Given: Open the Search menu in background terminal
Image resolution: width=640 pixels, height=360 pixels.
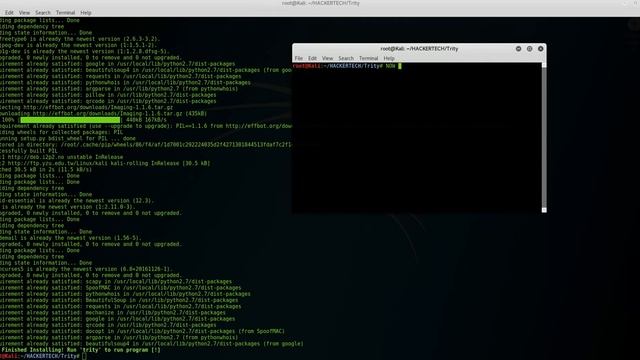Looking at the screenshot, I should (x=42, y=13).
